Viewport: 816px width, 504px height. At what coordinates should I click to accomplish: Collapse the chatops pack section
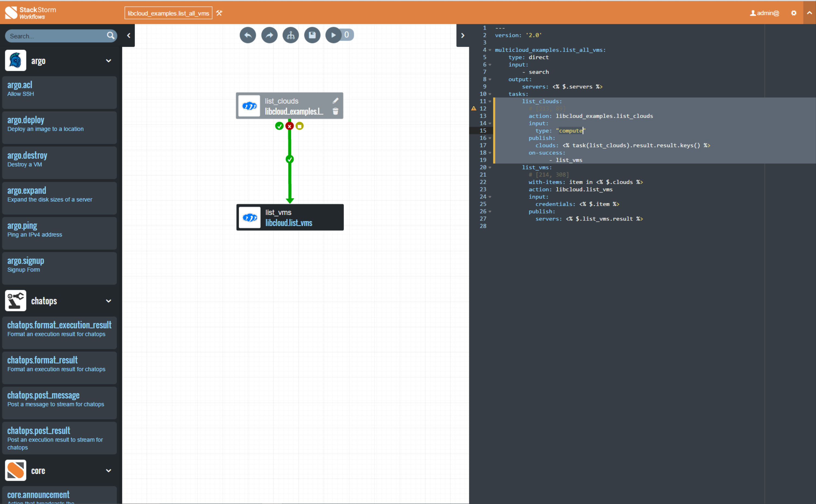(108, 301)
